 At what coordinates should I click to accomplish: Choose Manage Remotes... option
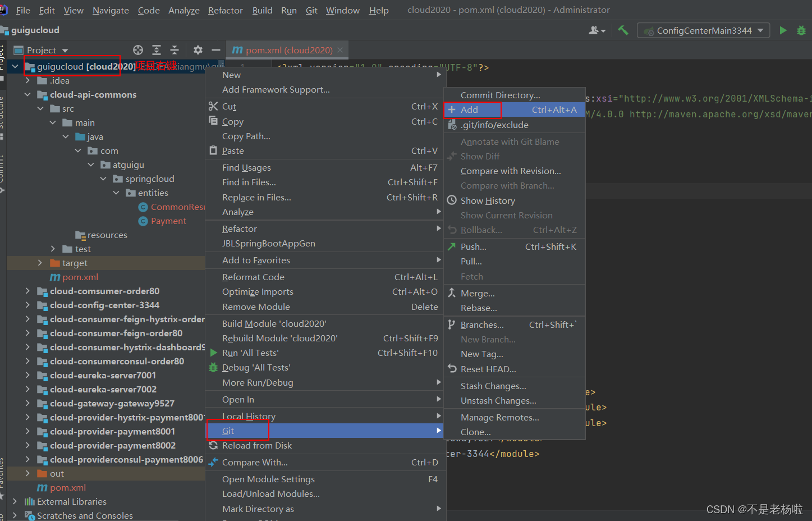click(x=515, y=417)
